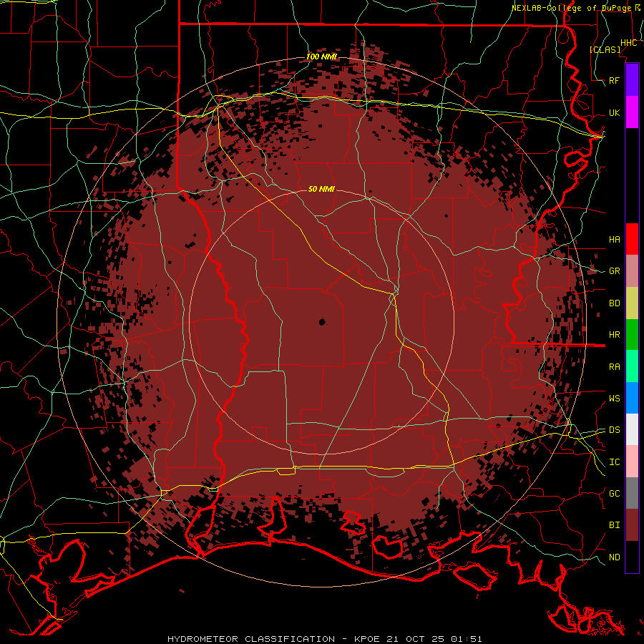Click the DS legend label
Viewport: 644px width, 644px height.
[x=614, y=430]
